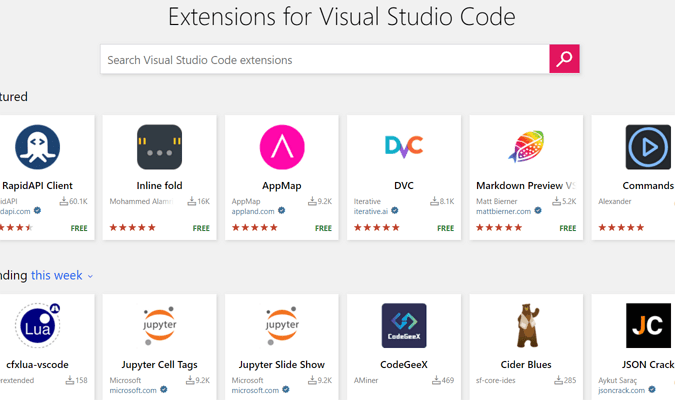675x400 pixels.
Task: Open the JSON Crack JC icon
Action: 648,326
